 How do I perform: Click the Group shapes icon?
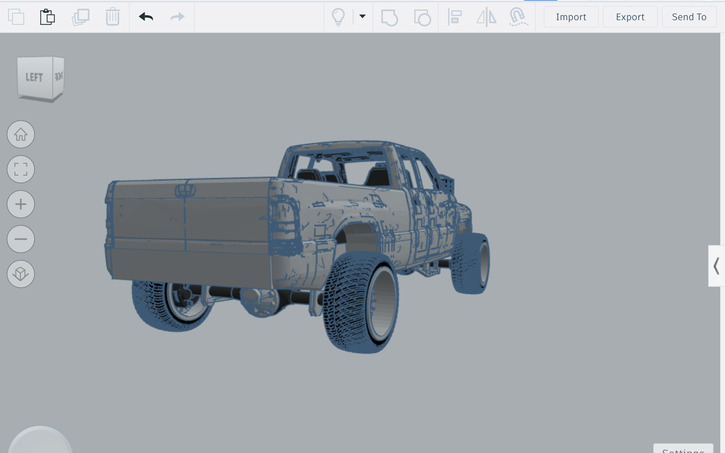click(x=389, y=18)
